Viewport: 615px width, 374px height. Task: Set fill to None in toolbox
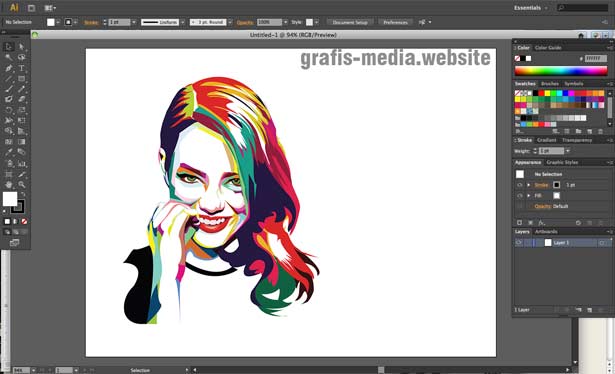pyautogui.click(x=24, y=221)
